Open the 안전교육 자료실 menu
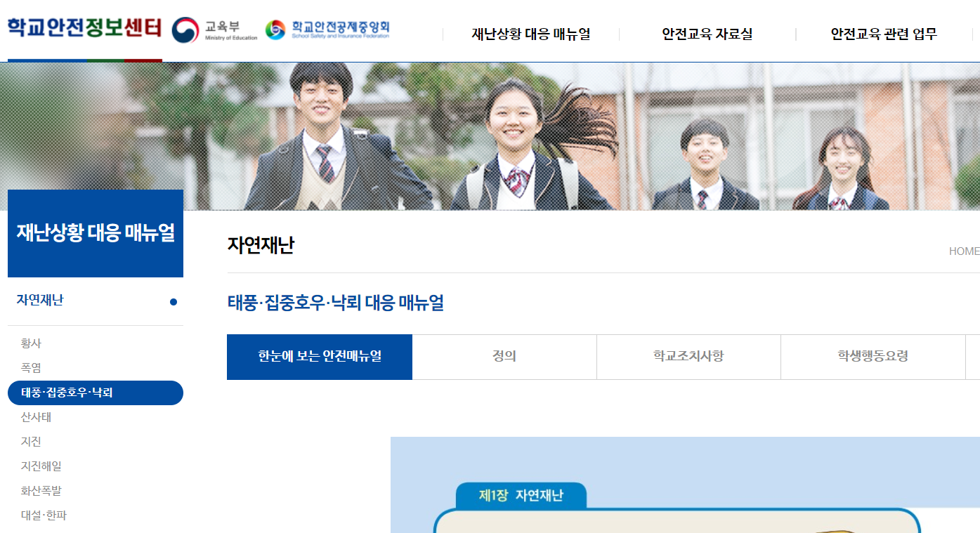The width and height of the screenshot is (980, 533). [x=707, y=34]
